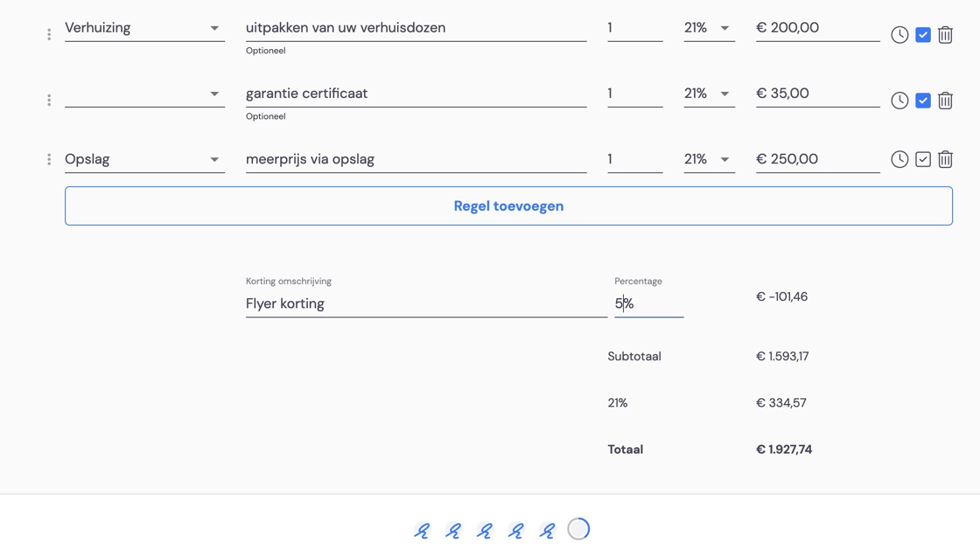Click the first signature icon at bottom
Screen dimensions: 980x558
pos(422,531)
